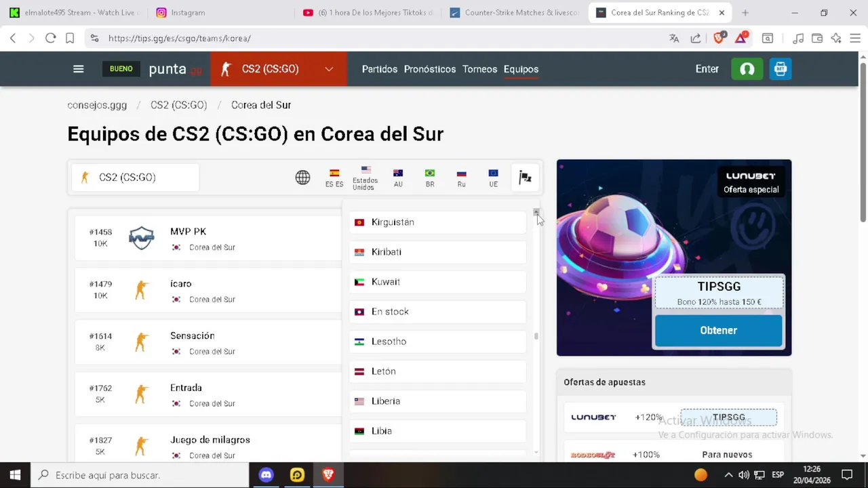Filter teams by Ru flag
Image resolution: width=868 pixels, height=488 pixels.
click(x=461, y=178)
